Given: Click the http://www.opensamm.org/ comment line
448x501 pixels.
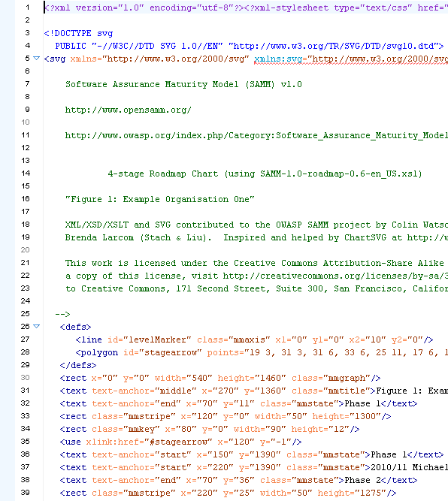Looking at the screenshot, I should coord(129,110).
